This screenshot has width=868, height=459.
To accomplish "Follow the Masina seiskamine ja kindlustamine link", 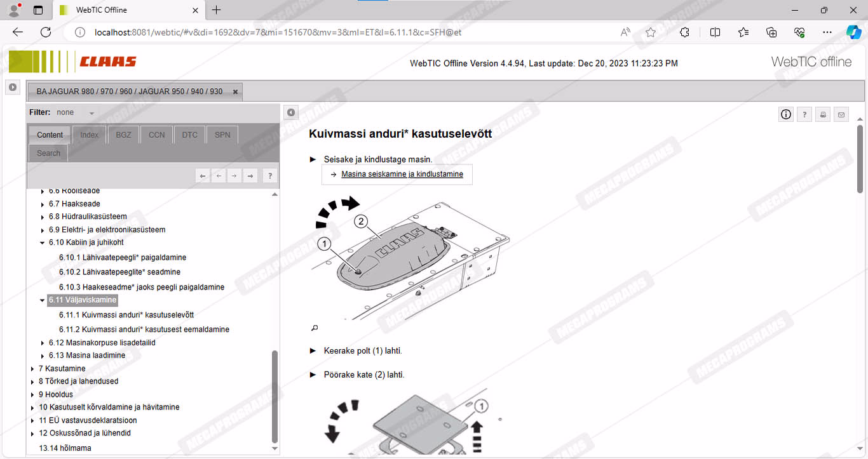I will click(402, 174).
